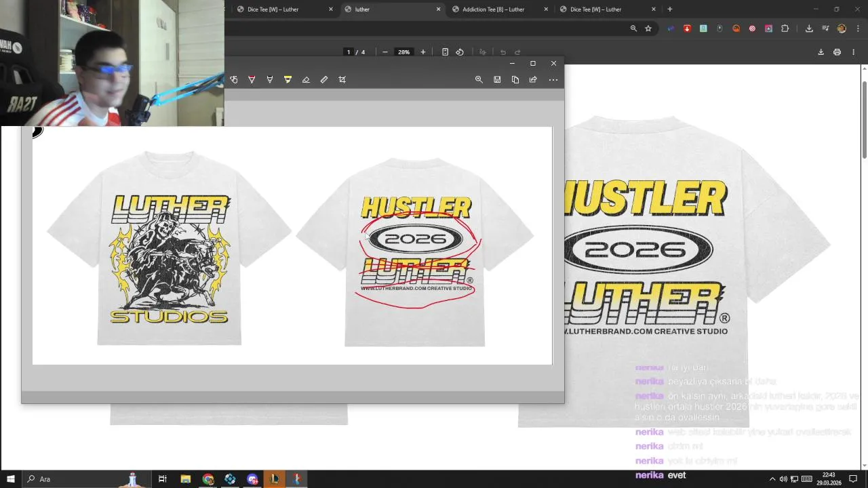This screenshot has height=488, width=868.
Task: Click the zoom magnifier in Snip & Sketch
Action: tap(479, 79)
